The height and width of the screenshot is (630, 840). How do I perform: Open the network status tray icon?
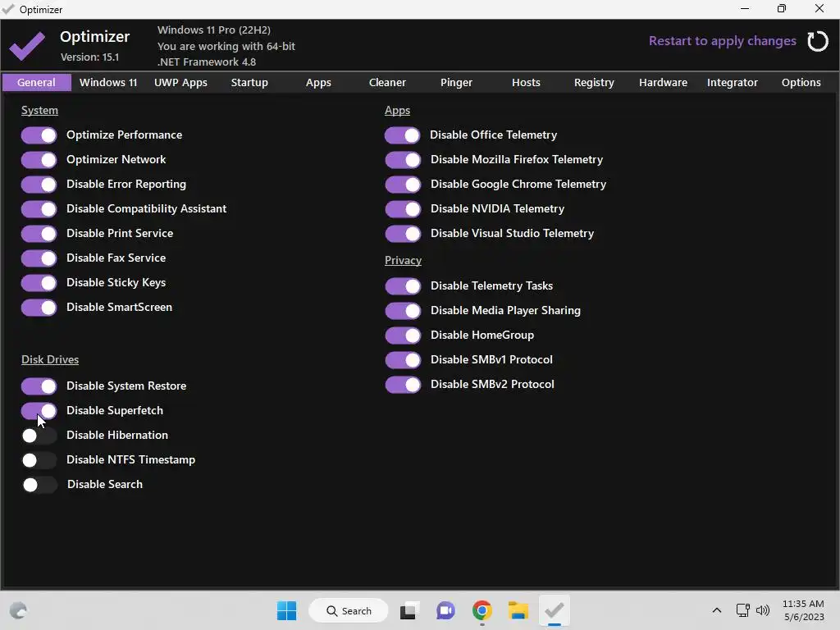tap(742, 610)
